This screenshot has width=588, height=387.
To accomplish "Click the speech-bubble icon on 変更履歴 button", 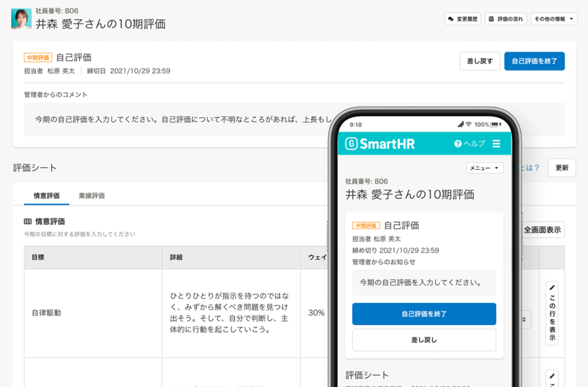I will click(450, 19).
